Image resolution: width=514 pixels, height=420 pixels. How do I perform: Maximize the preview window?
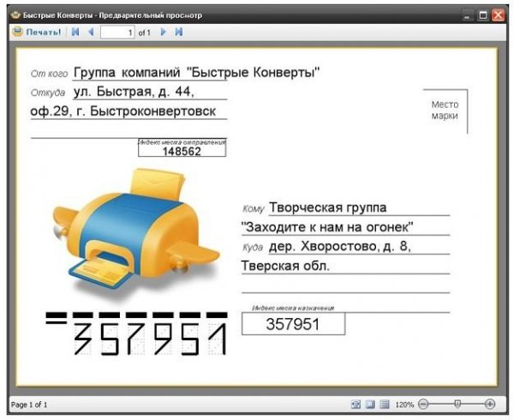[x=483, y=15]
